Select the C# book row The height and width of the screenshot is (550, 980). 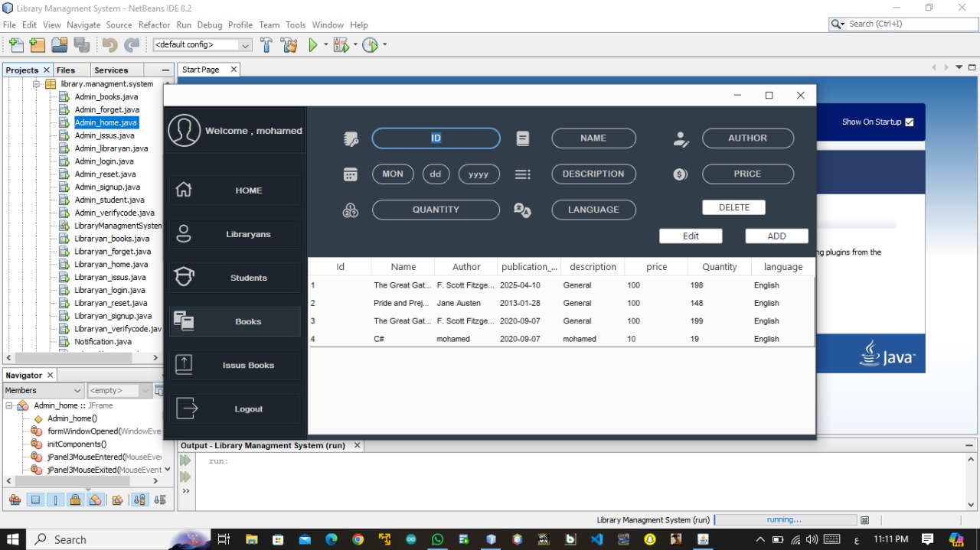point(561,339)
